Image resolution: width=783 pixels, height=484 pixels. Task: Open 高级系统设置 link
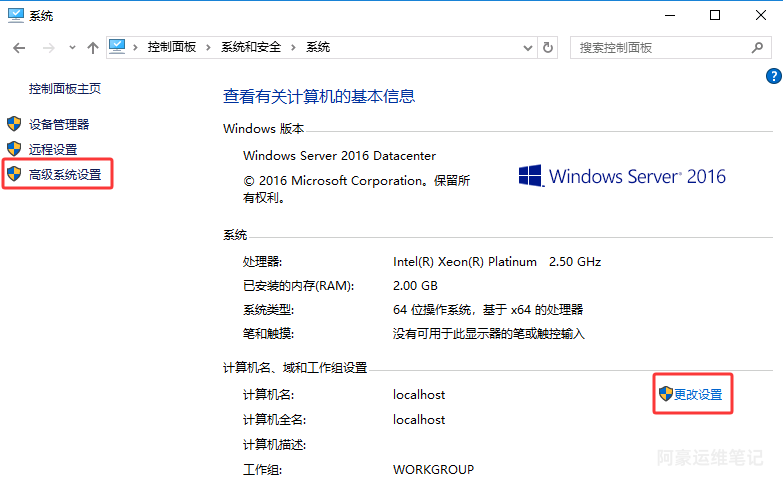pos(65,174)
